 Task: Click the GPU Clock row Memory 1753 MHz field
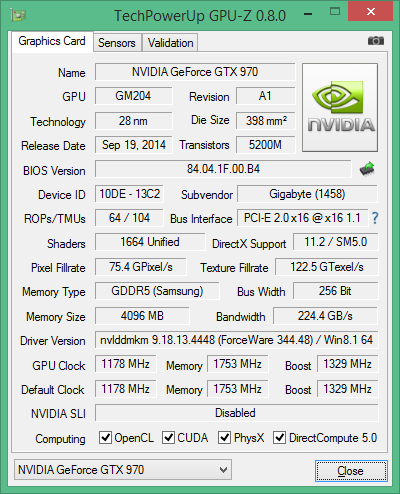[x=238, y=364]
